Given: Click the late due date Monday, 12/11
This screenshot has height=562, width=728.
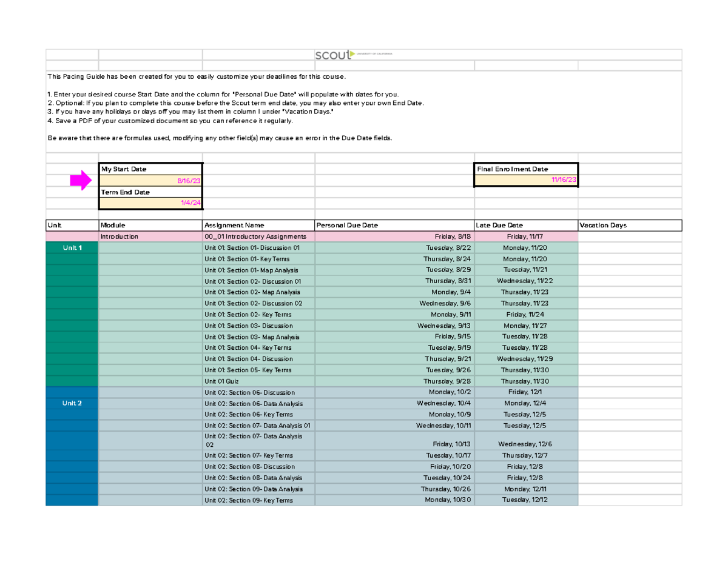Looking at the screenshot, I should [x=525, y=489].
